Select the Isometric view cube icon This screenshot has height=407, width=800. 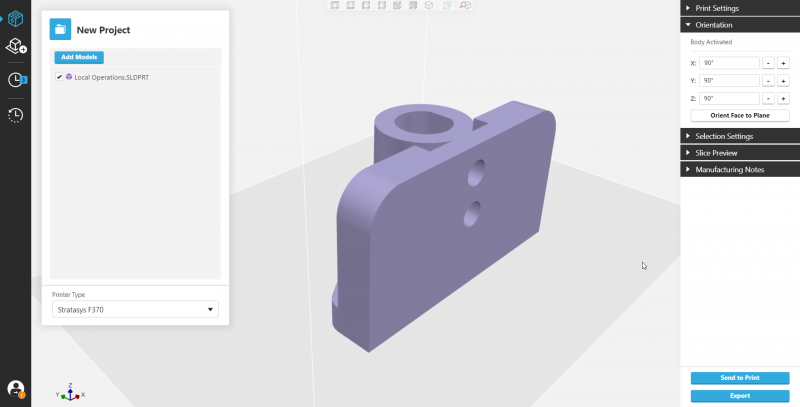429,5
